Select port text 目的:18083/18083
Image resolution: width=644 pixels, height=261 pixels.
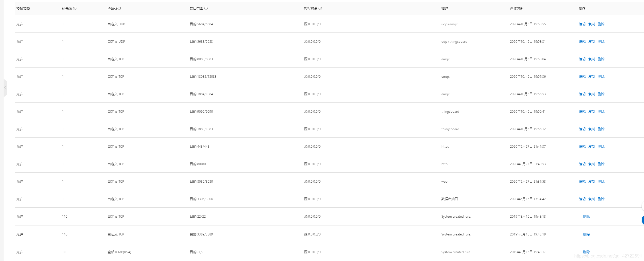[x=203, y=77]
